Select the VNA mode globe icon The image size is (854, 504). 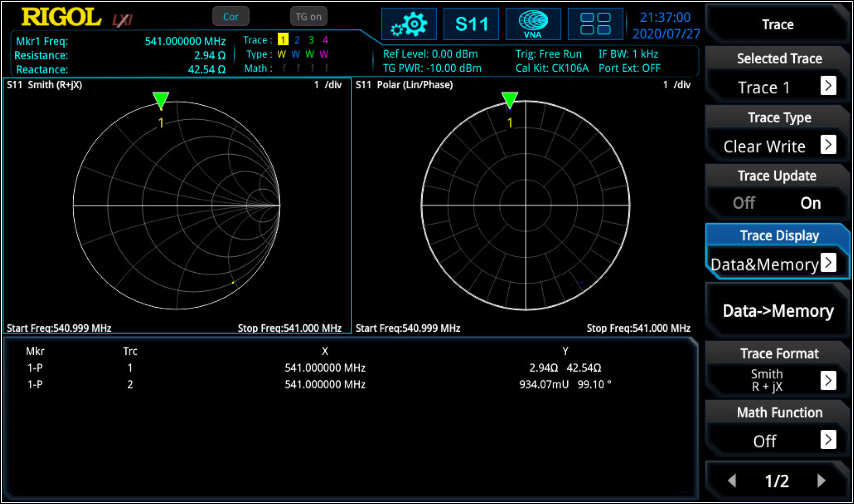coord(533,24)
